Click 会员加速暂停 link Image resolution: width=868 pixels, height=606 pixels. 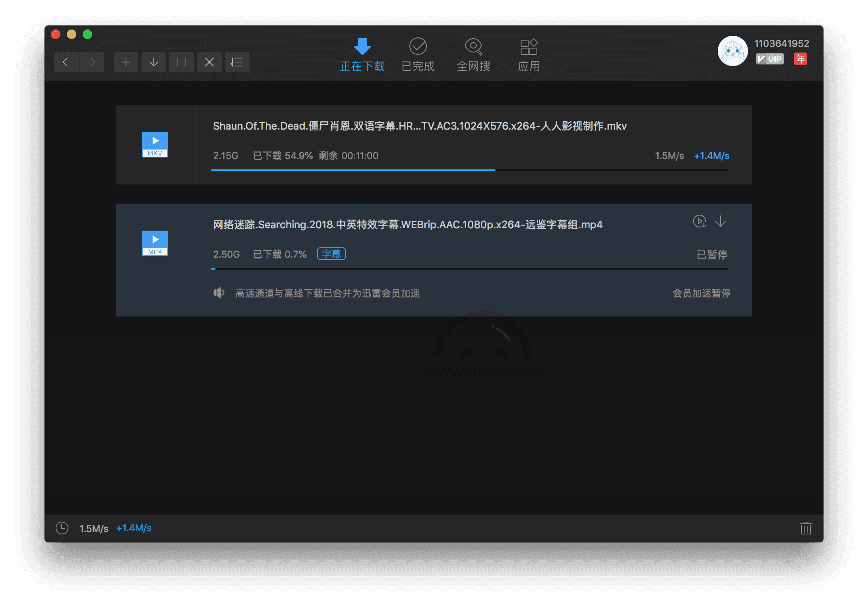701,293
